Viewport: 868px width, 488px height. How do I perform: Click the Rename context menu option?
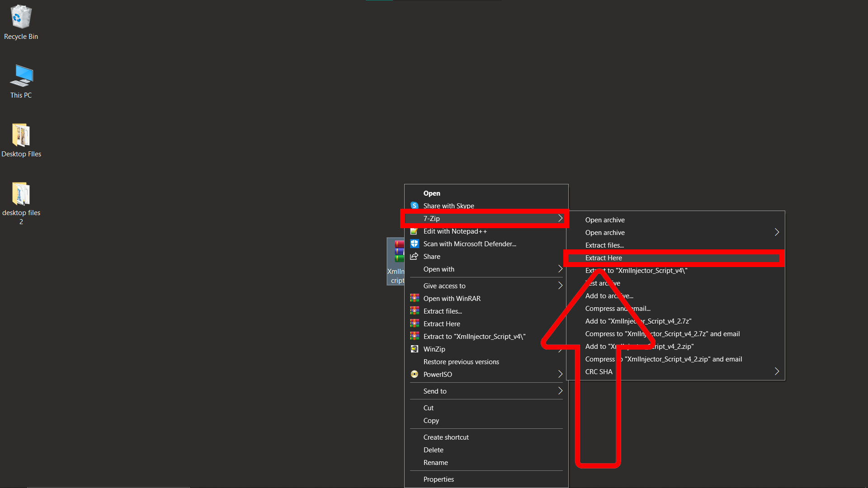point(435,462)
